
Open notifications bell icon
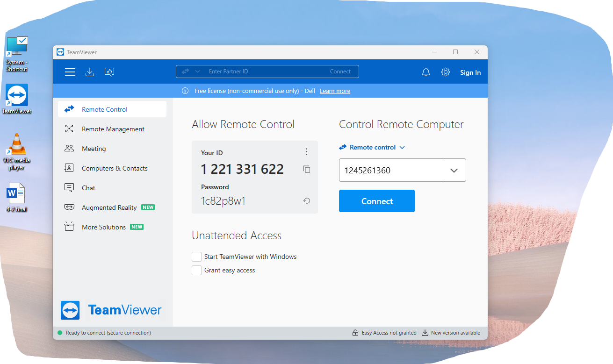426,72
